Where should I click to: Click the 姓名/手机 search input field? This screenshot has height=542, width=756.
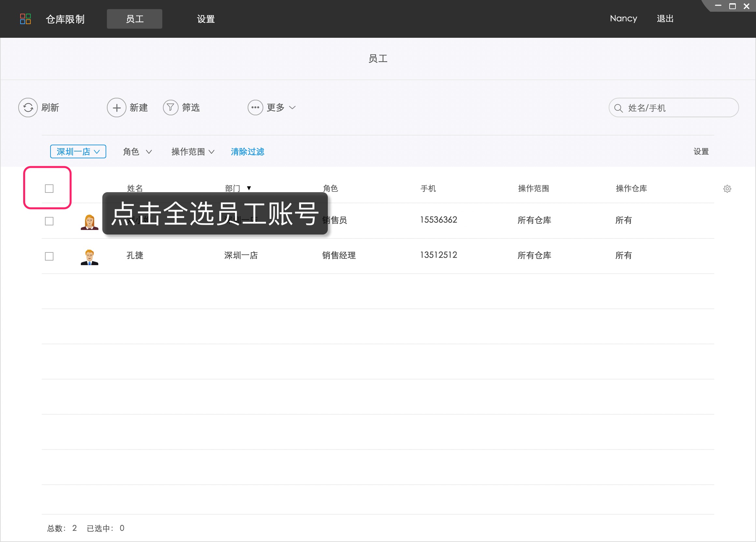coord(673,107)
